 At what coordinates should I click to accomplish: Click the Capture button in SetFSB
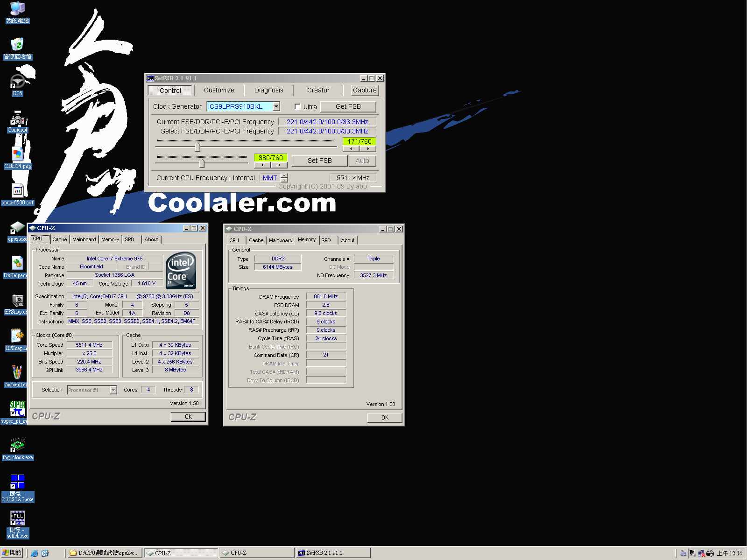(365, 90)
